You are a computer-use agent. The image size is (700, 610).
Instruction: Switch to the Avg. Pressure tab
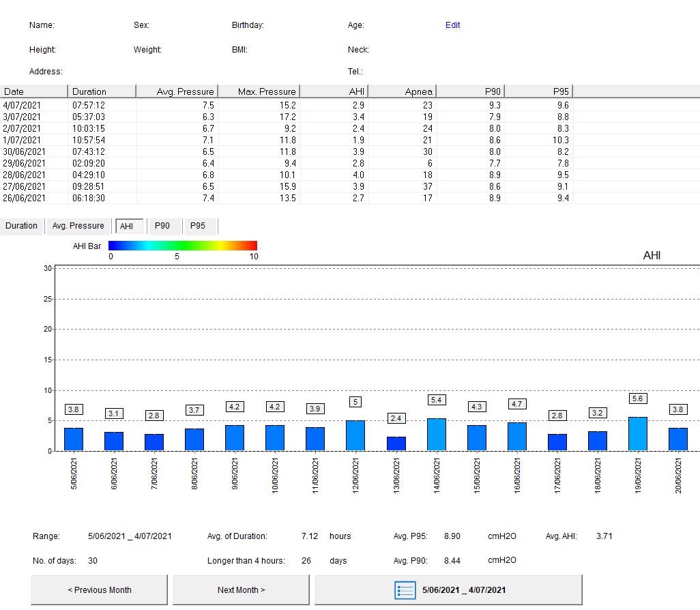click(78, 226)
